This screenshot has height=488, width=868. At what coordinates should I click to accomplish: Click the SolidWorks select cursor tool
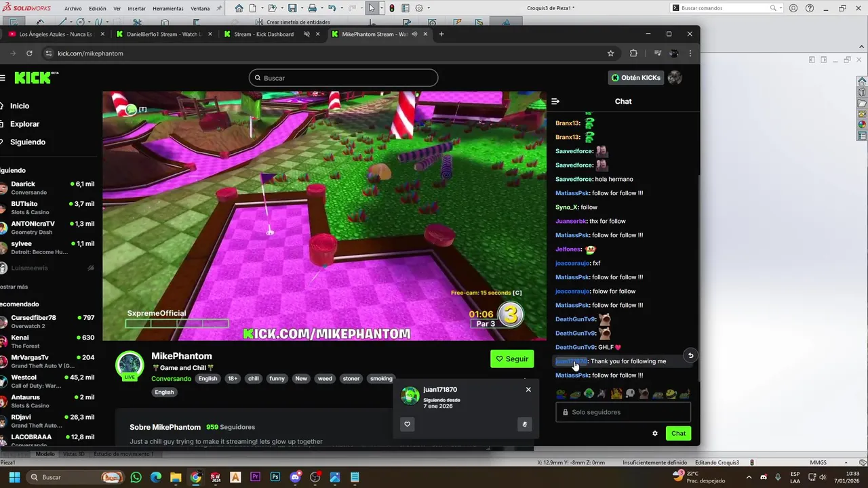tap(372, 8)
